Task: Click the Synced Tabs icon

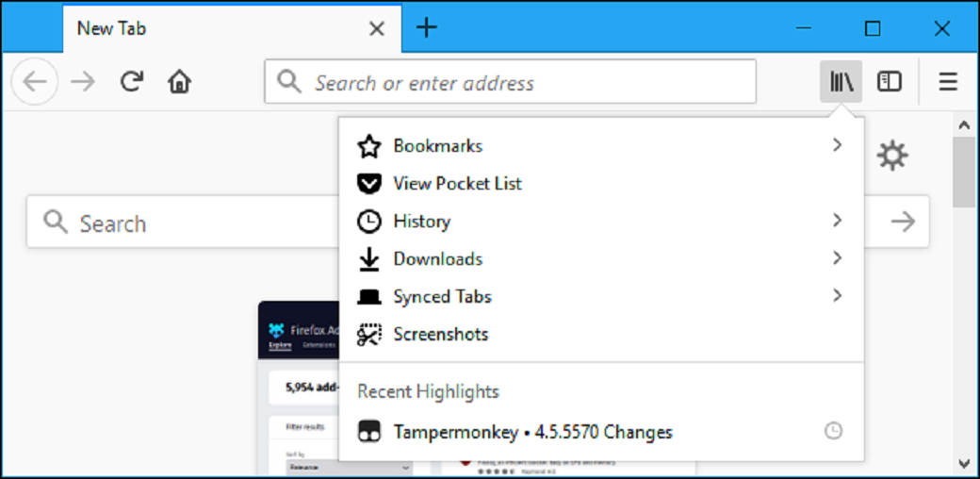Action: (x=368, y=296)
